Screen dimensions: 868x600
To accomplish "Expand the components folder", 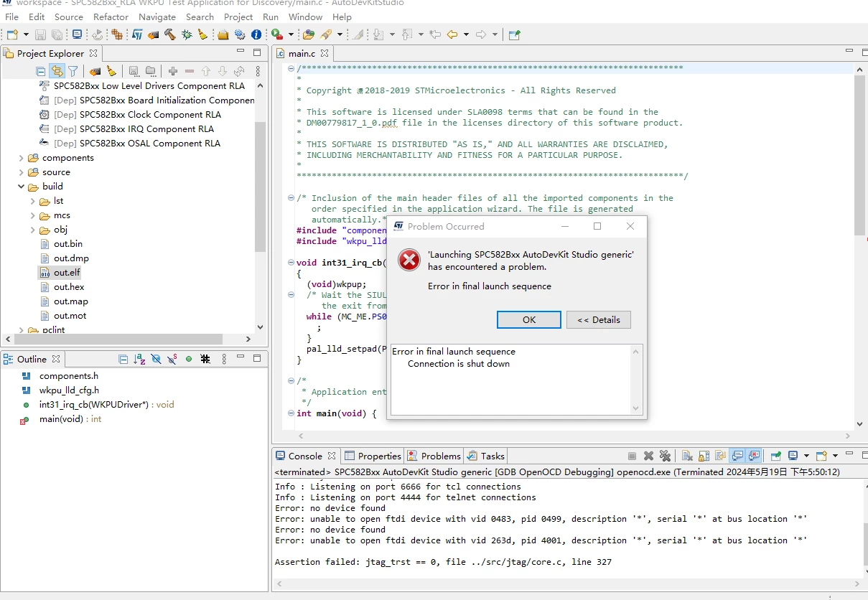I will 21,158.
